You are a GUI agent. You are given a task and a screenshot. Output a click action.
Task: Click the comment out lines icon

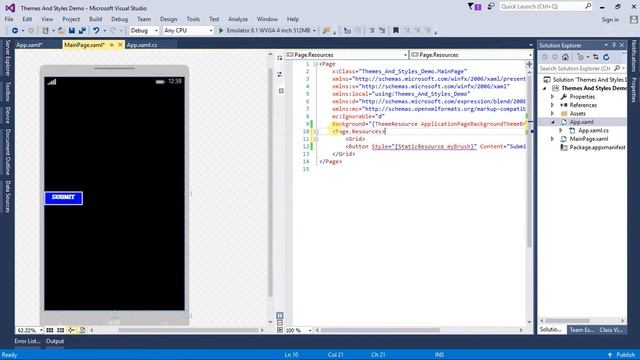(371, 31)
